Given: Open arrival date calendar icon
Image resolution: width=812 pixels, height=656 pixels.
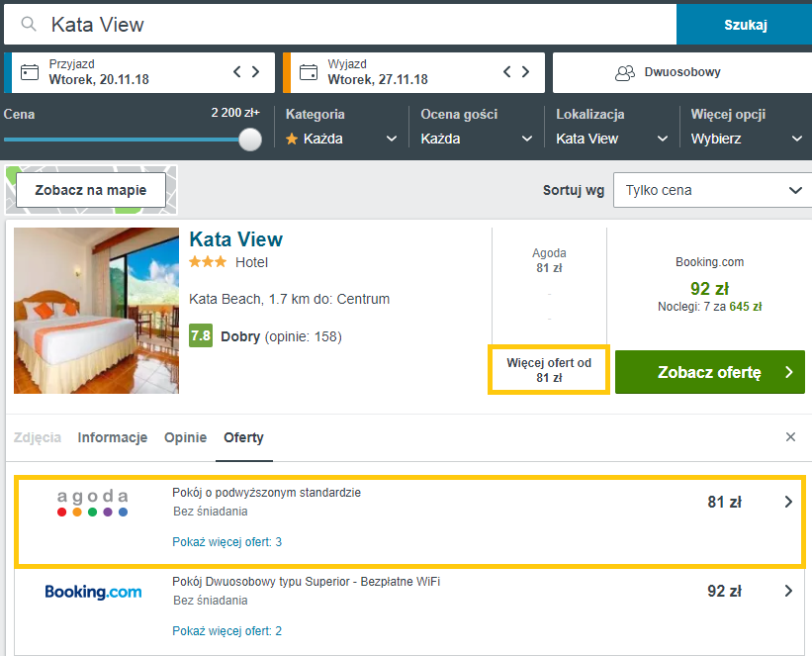Looking at the screenshot, I should [x=30, y=72].
